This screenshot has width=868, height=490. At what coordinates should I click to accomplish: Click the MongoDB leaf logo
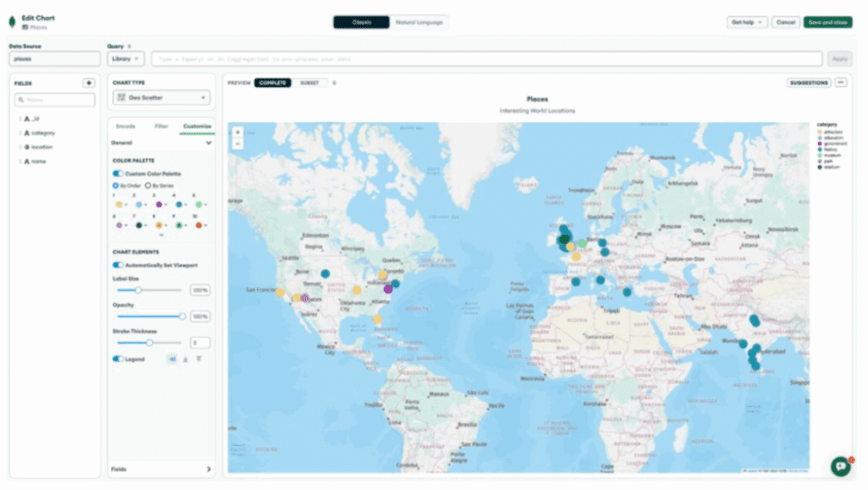[x=12, y=22]
